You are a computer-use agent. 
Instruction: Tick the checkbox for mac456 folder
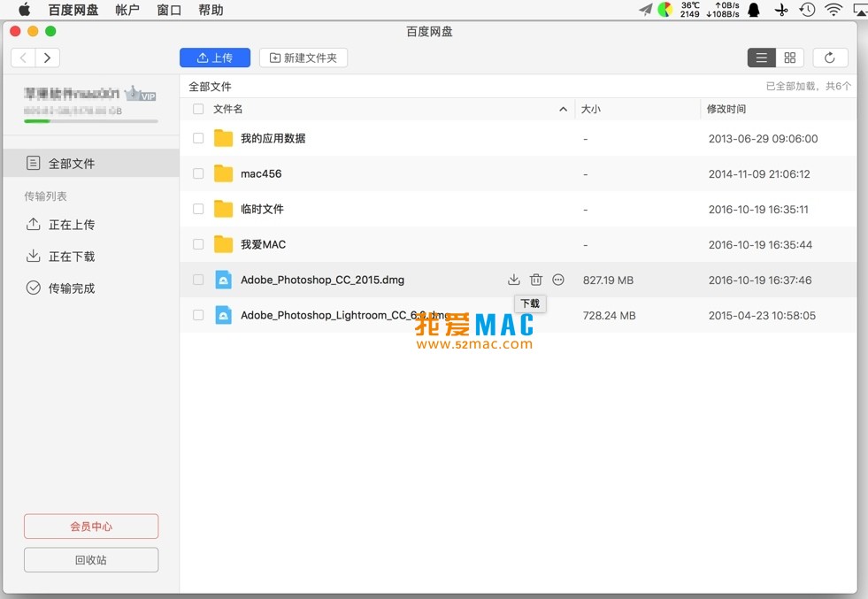click(198, 174)
